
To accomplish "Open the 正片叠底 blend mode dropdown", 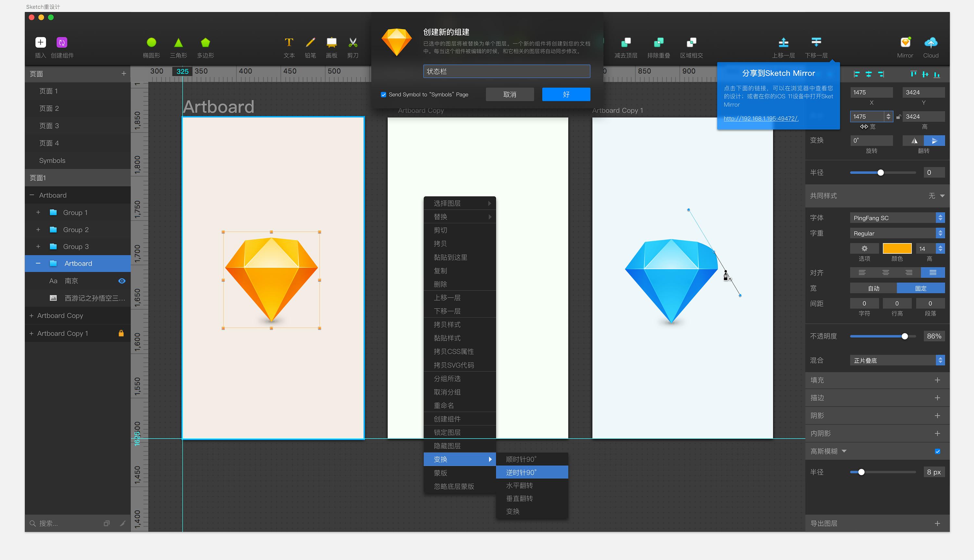I will click(x=897, y=360).
